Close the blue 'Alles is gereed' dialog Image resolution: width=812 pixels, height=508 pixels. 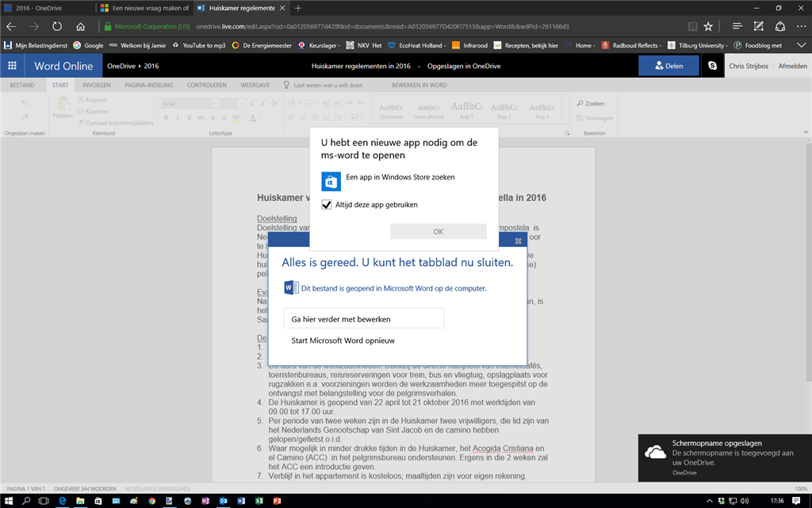click(518, 241)
